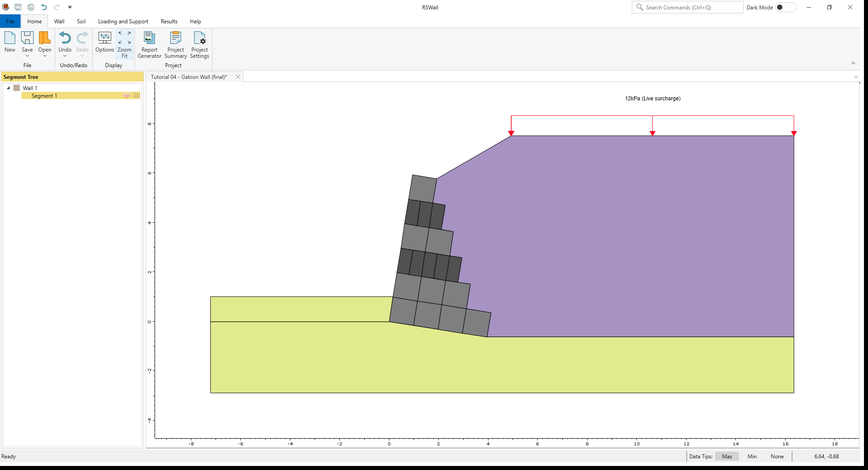
Task: Select Wall 1 in Segment Tree
Action: tap(30, 88)
